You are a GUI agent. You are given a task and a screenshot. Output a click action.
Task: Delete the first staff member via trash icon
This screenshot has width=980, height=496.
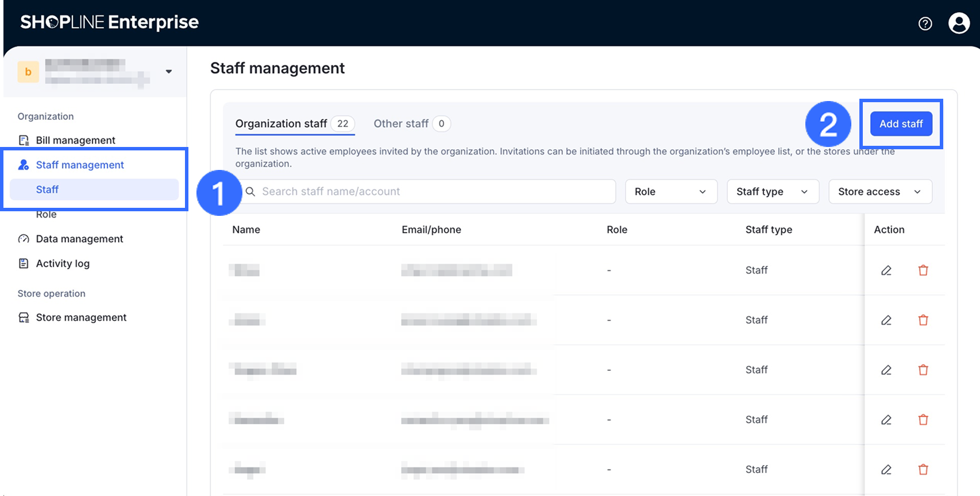[x=923, y=270]
